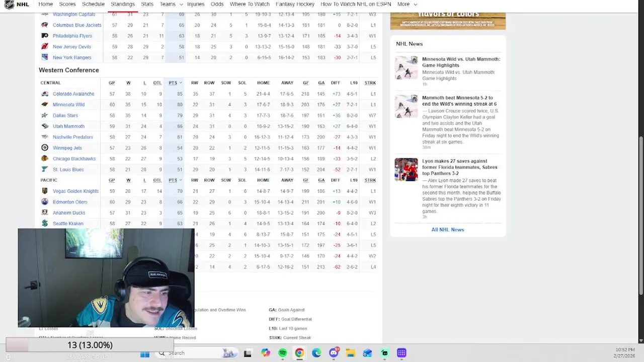Go to the Schedule page

(93, 4)
